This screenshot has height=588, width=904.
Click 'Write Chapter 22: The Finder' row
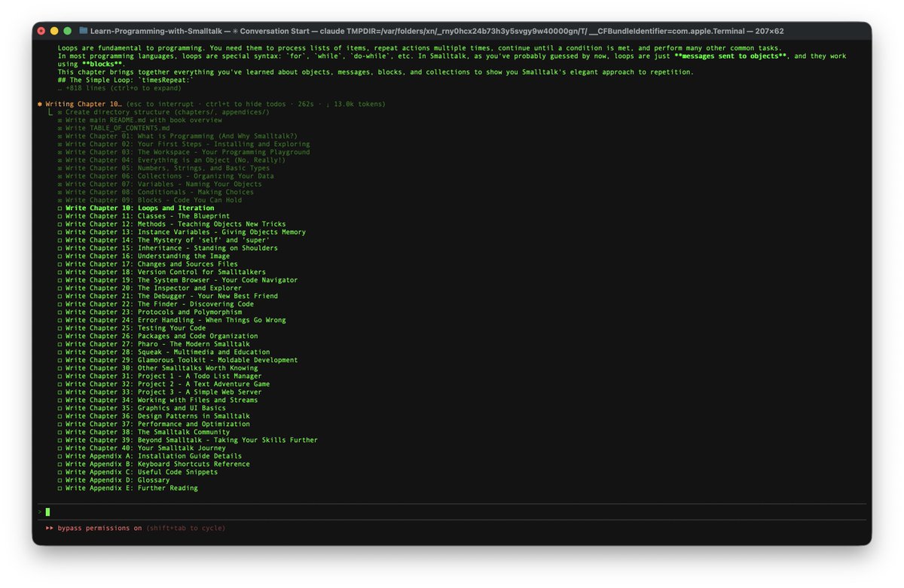pos(155,304)
